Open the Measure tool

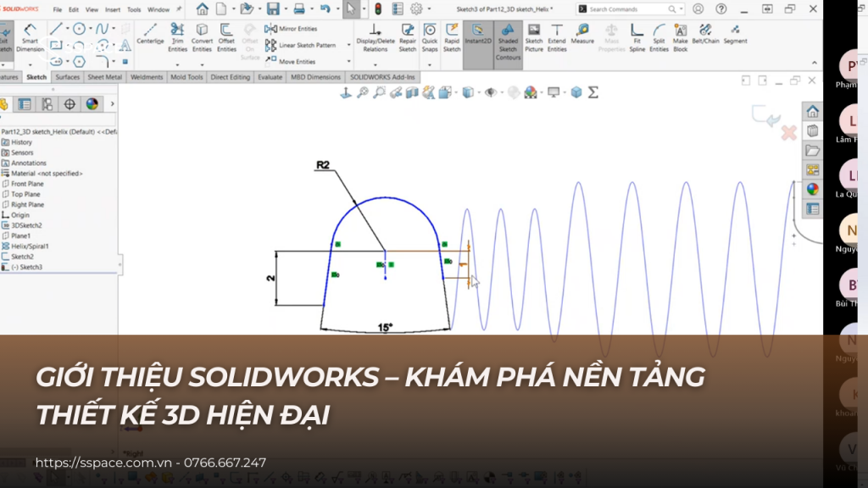[582, 34]
